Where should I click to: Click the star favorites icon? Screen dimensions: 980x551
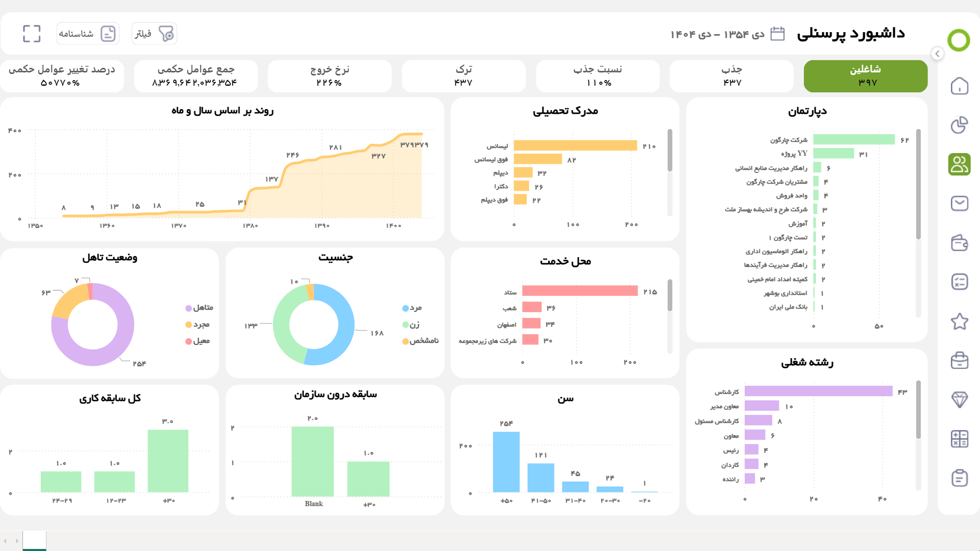[x=959, y=321]
